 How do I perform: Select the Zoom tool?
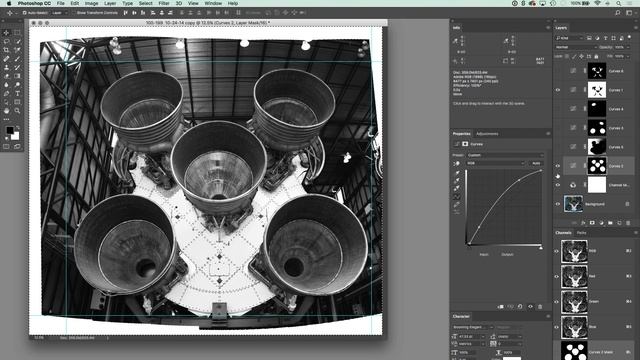click(x=17, y=111)
